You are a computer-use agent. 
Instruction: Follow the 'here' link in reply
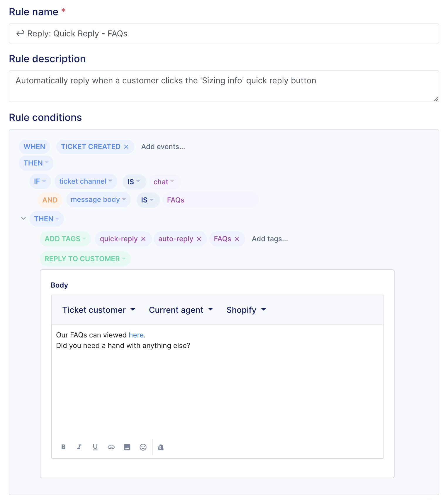(x=136, y=335)
